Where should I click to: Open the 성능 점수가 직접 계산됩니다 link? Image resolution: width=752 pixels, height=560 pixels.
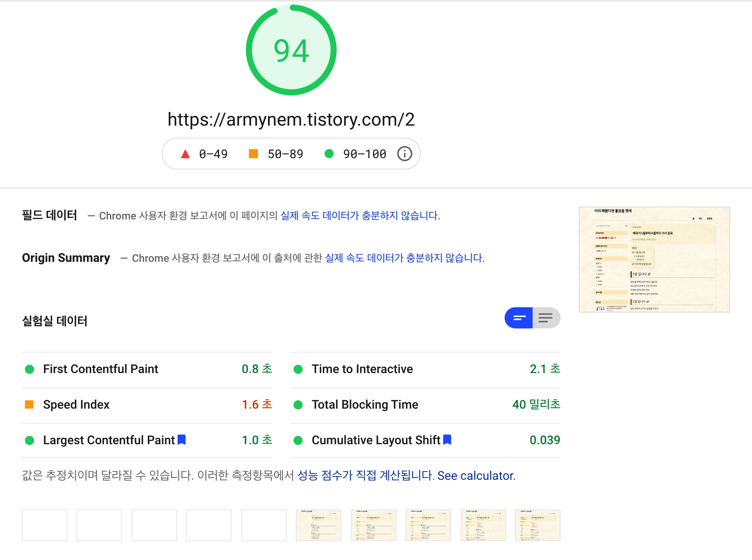pyautogui.click(x=365, y=476)
